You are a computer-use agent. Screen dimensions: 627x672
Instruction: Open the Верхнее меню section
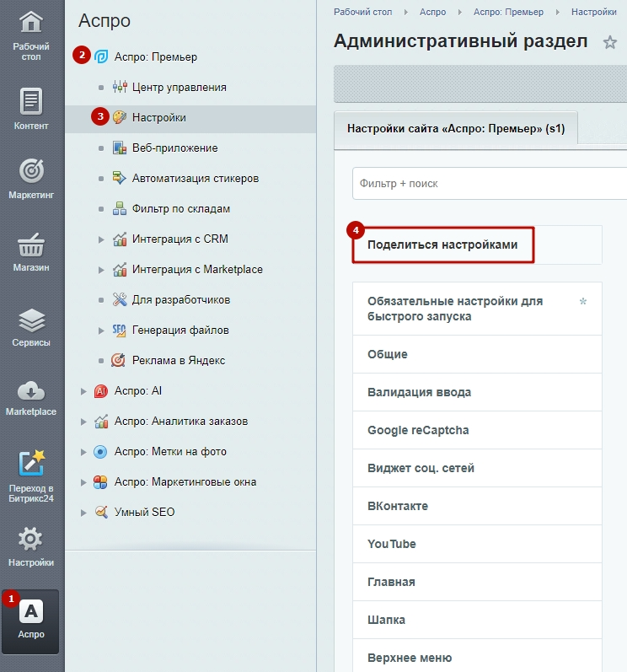coord(477,657)
